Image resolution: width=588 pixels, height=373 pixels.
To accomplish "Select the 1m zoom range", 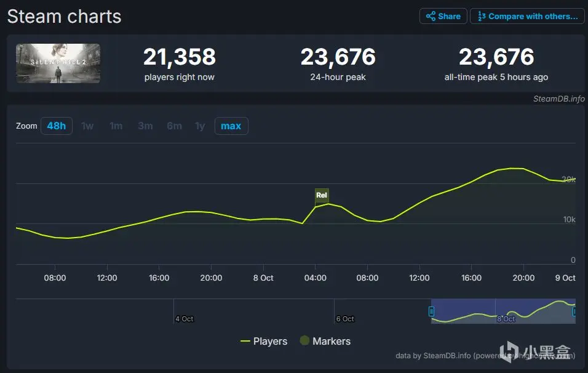I will coord(116,126).
